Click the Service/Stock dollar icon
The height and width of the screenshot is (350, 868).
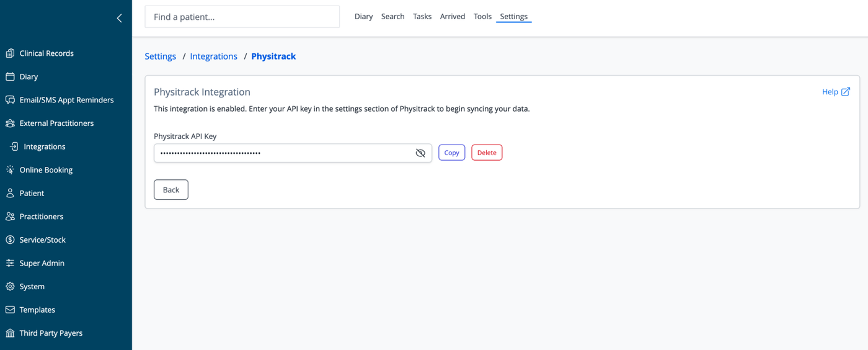[10, 240]
